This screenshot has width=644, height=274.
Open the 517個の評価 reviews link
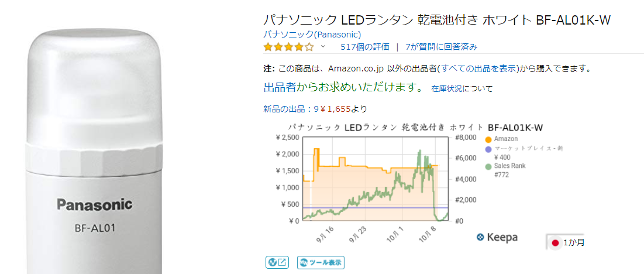[x=365, y=47]
